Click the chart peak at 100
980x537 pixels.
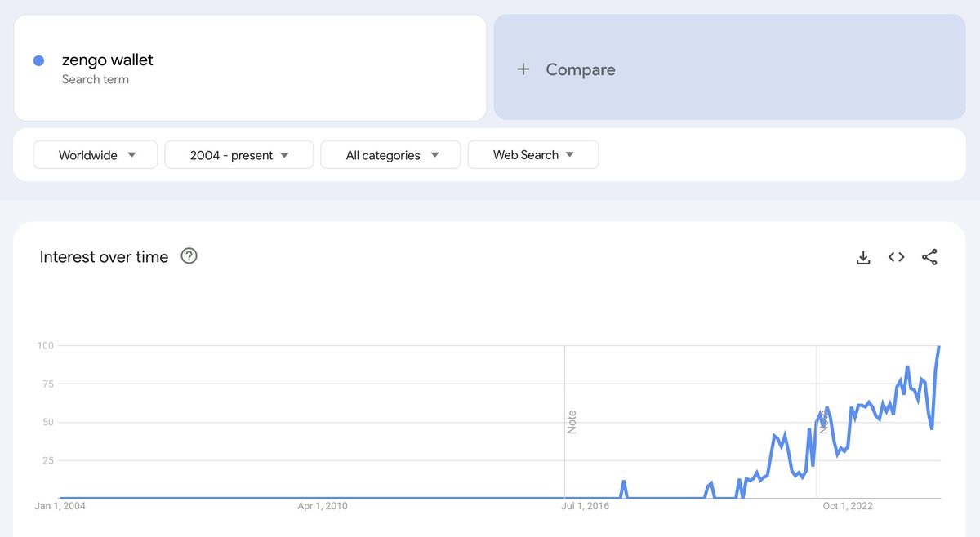pyautogui.click(x=939, y=347)
